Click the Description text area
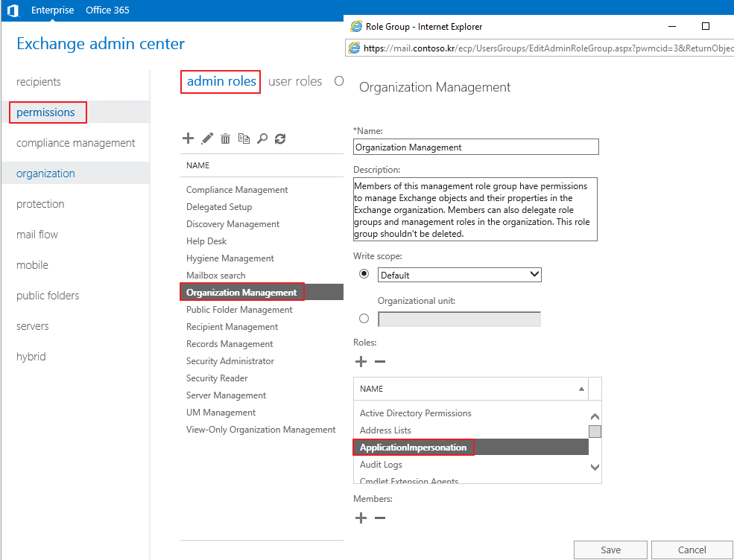 pos(475,209)
